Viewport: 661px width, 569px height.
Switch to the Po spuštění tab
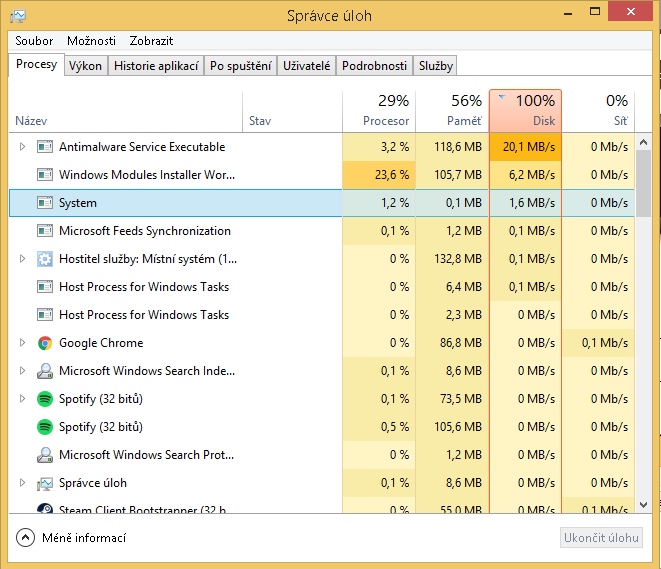pos(240,66)
